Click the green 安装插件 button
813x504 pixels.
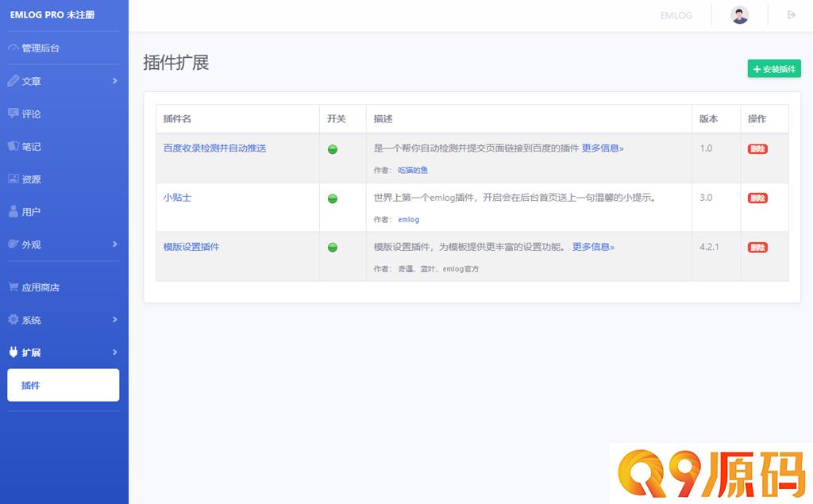[774, 69]
